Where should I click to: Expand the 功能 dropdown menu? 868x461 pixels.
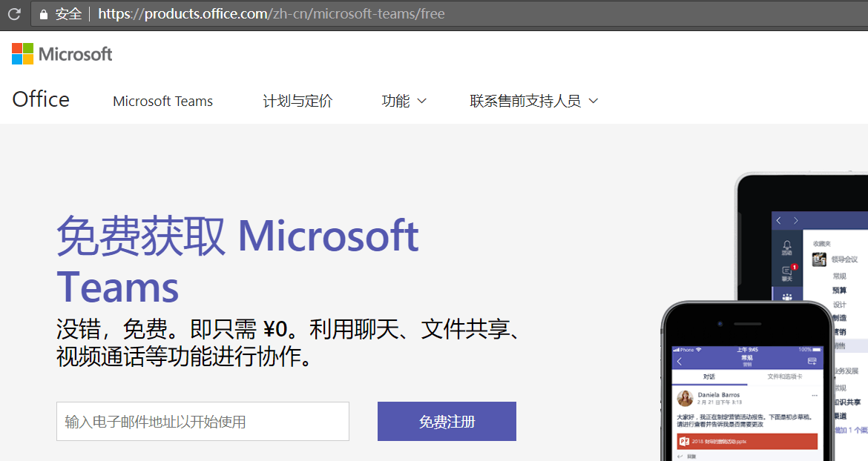404,101
